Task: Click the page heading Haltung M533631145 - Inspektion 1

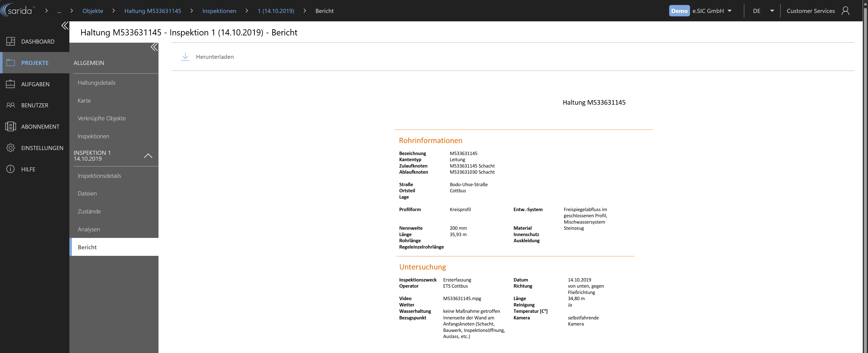Action: click(189, 32)
